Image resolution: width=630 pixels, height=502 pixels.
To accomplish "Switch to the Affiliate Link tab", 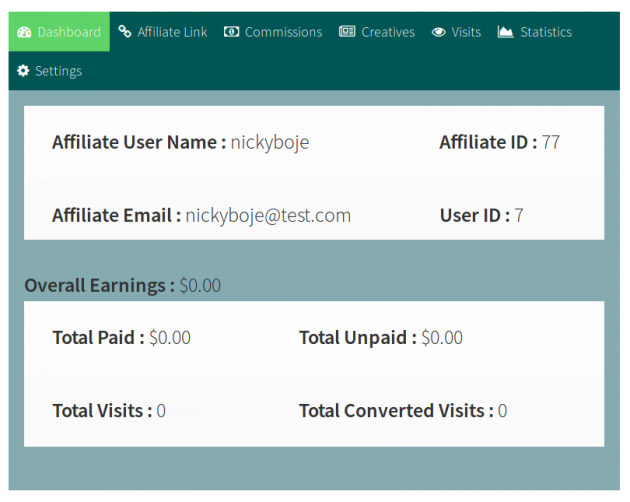I will click(163, 32).
